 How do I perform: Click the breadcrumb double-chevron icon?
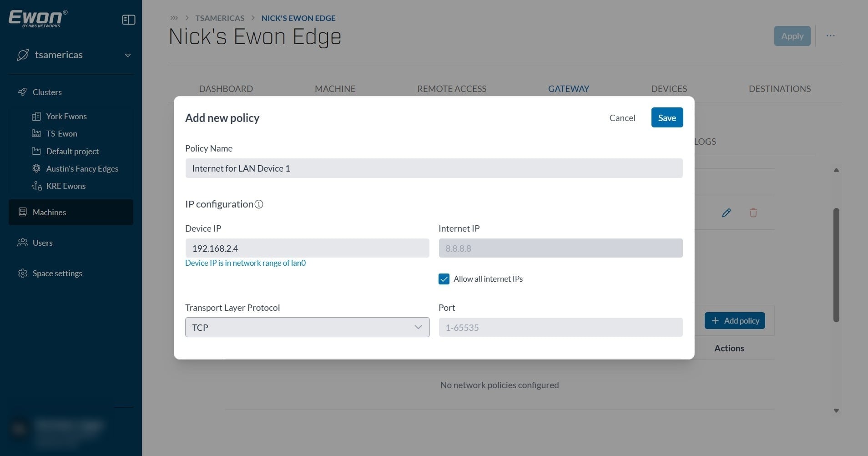click(174, 18)
